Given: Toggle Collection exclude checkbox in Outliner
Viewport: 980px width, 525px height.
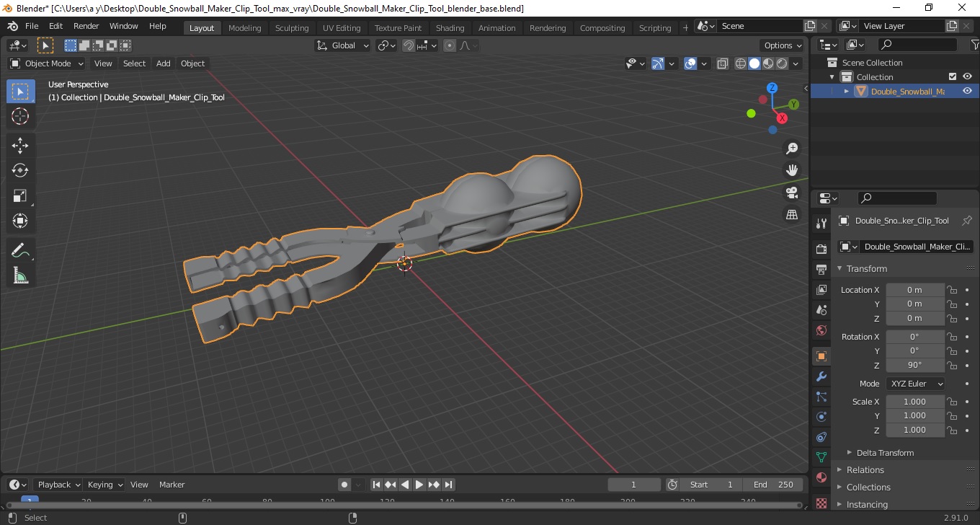Looking at the screenshot, I should tap(953, 76).
